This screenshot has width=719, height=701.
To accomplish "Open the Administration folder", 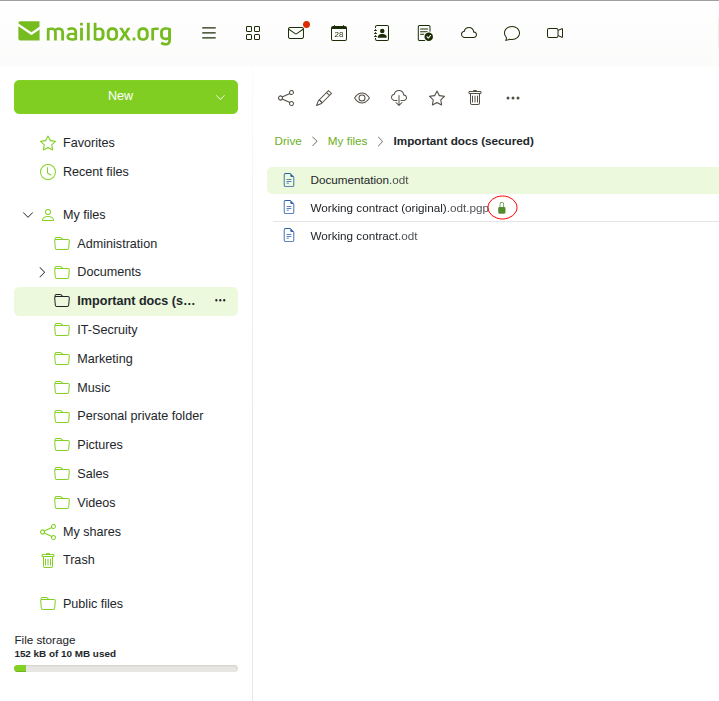I will point(117,244).
